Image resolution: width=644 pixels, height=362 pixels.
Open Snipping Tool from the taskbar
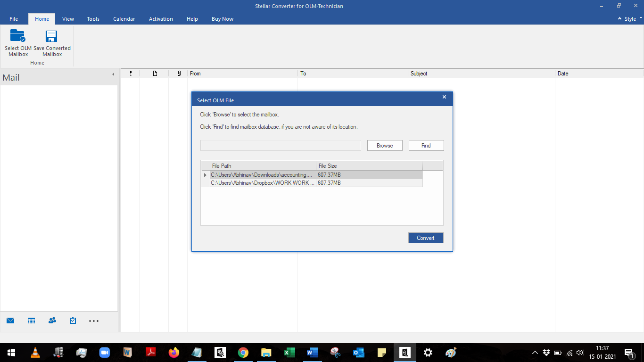(336, 352)
